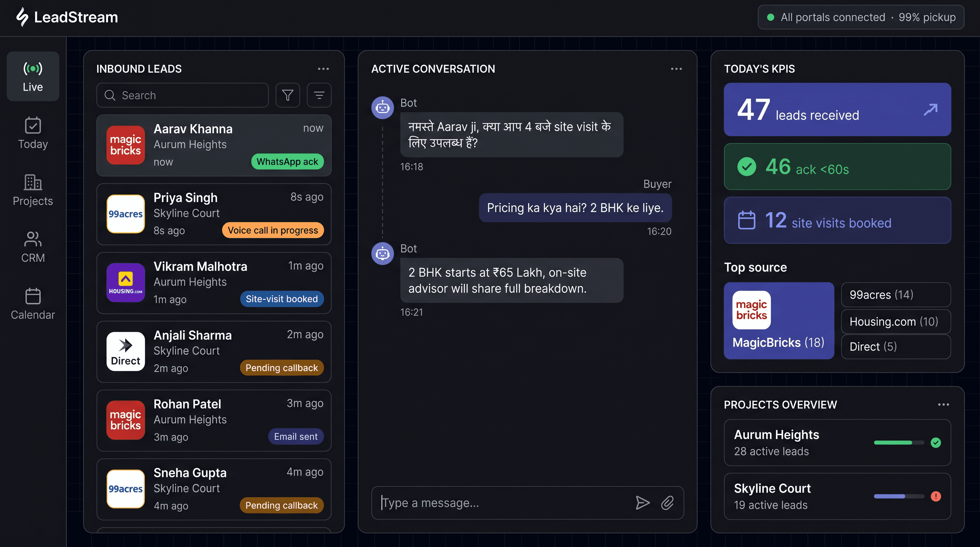Image resolution: width=980 pixels, height=547 pixels.
Task: Click the buyer pricing message bubble
Action: [x=575, y=208]
